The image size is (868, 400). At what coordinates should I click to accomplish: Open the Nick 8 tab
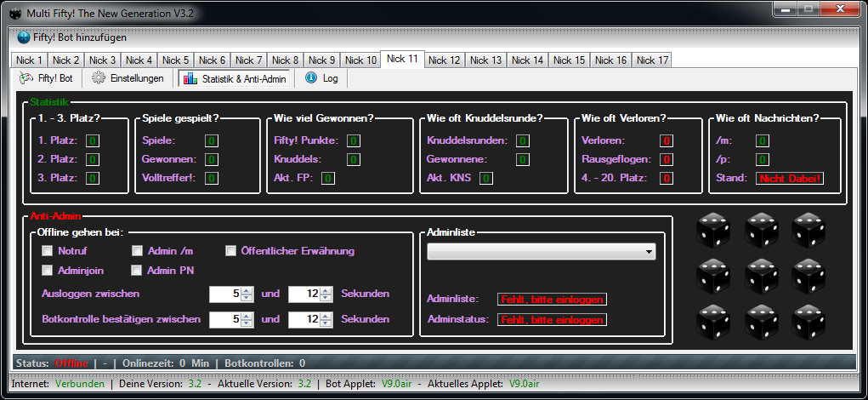(285, 60)
